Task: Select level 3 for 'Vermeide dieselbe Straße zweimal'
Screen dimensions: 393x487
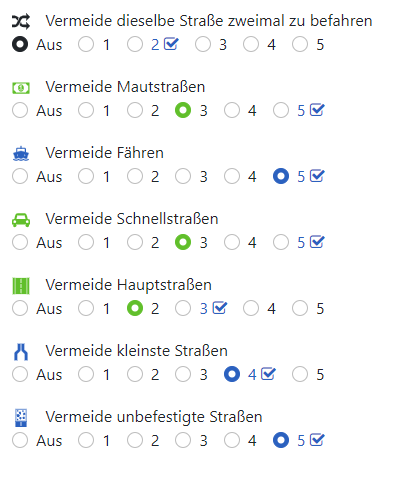Action: point(203,44)
